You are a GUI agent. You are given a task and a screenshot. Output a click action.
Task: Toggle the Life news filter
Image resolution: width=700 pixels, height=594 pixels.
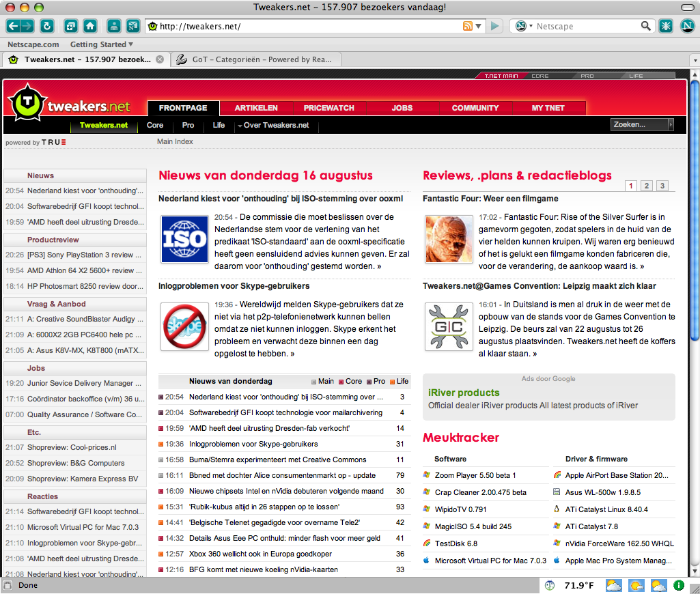399,381
